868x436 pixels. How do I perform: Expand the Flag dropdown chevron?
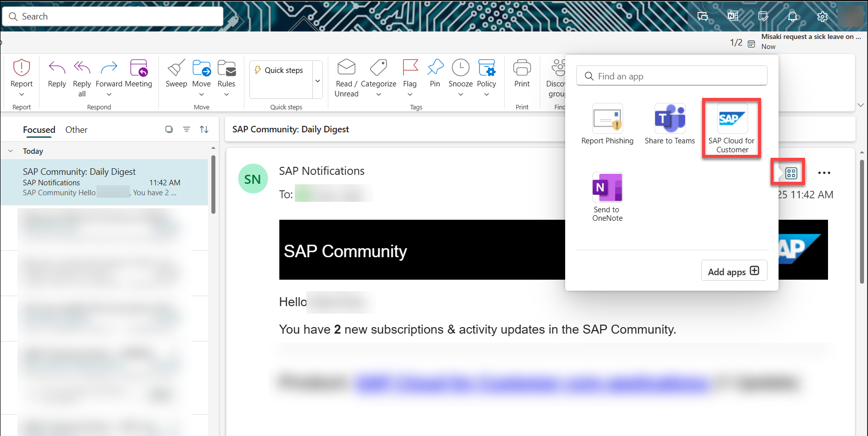click(410, 94)
